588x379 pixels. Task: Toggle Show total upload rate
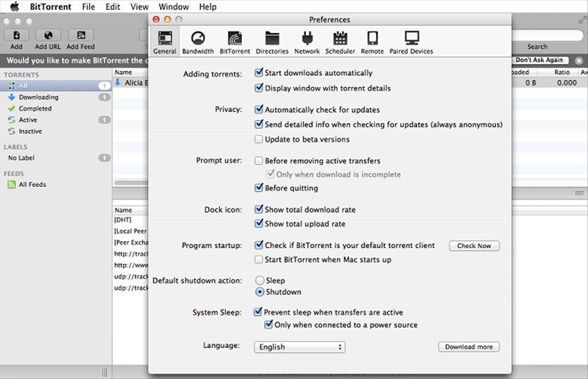tap(259, 223)
